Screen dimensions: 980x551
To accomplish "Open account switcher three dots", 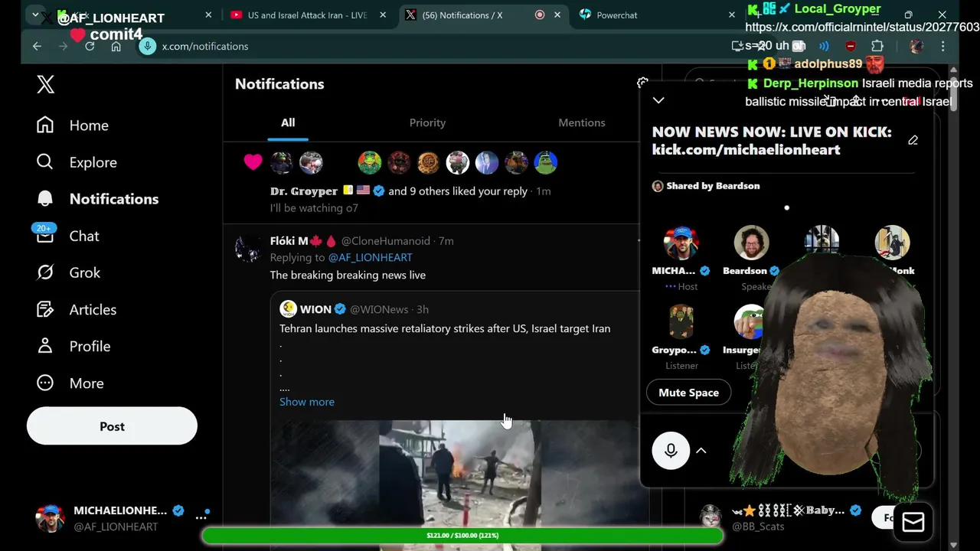I will (x=201, y=517).
